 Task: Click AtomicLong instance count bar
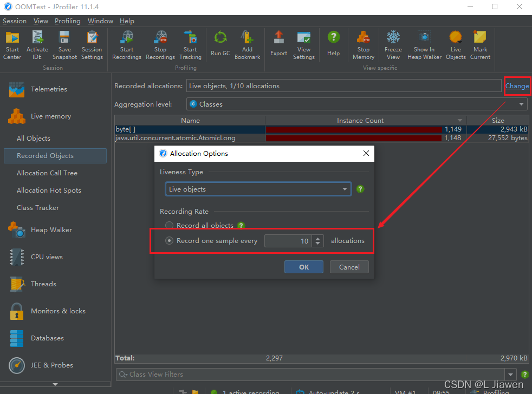coord(354,138)
